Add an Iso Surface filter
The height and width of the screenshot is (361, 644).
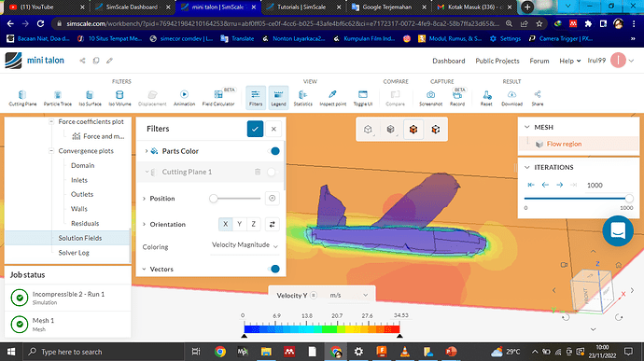tap(90, 98)
